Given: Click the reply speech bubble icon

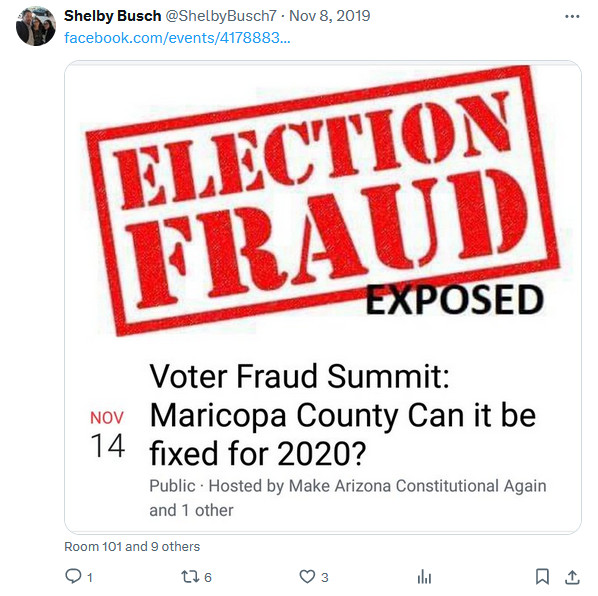Looking at the screenshot, I should 73,576.
